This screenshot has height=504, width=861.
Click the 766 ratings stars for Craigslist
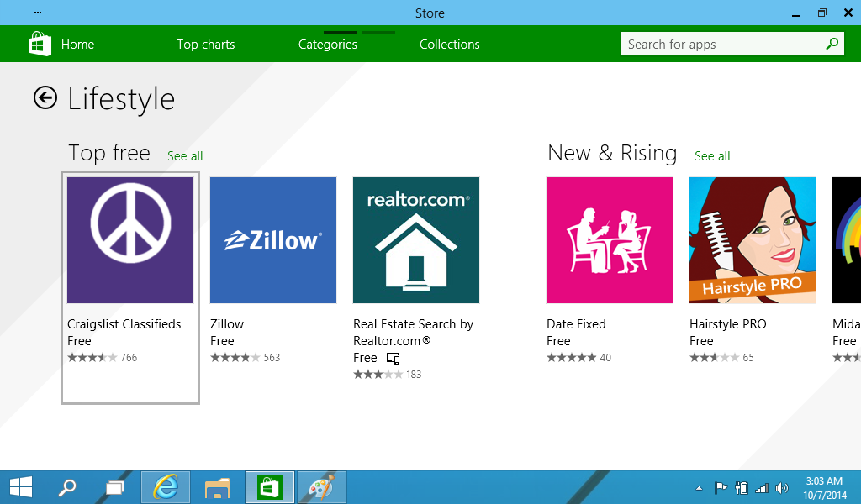(102, 358)
